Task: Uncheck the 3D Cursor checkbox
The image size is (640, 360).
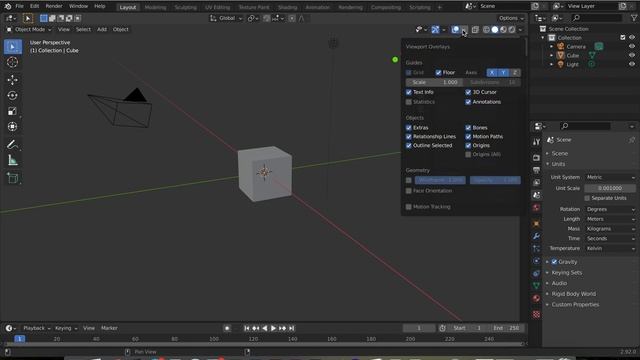Action: [468, 92]
